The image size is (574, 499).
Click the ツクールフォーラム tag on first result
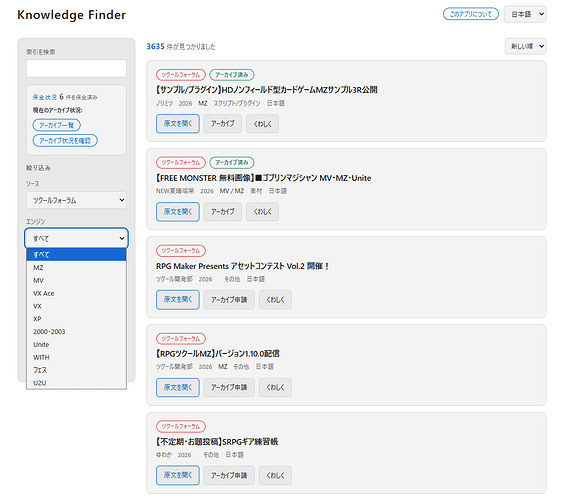(181, 75)
